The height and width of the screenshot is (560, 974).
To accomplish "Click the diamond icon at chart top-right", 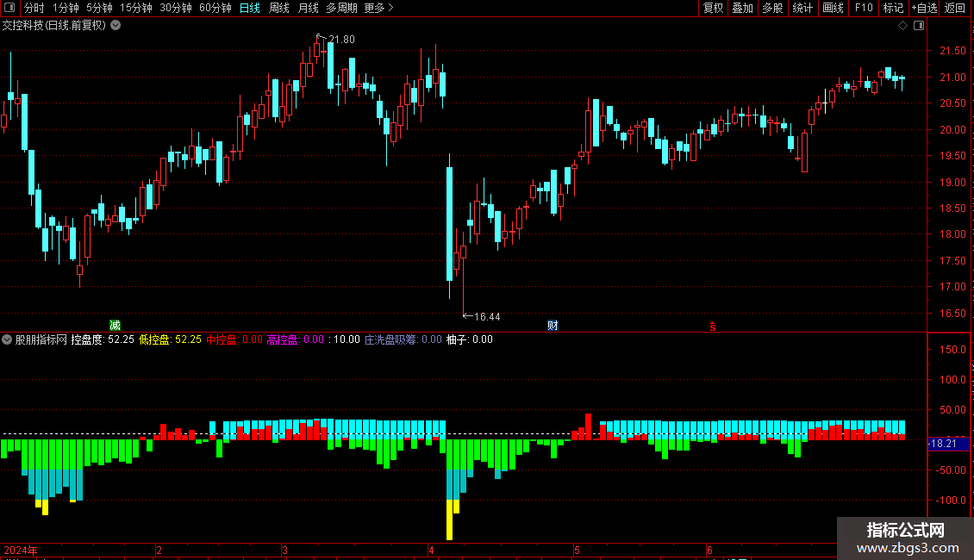I will (x=903, y=26).
